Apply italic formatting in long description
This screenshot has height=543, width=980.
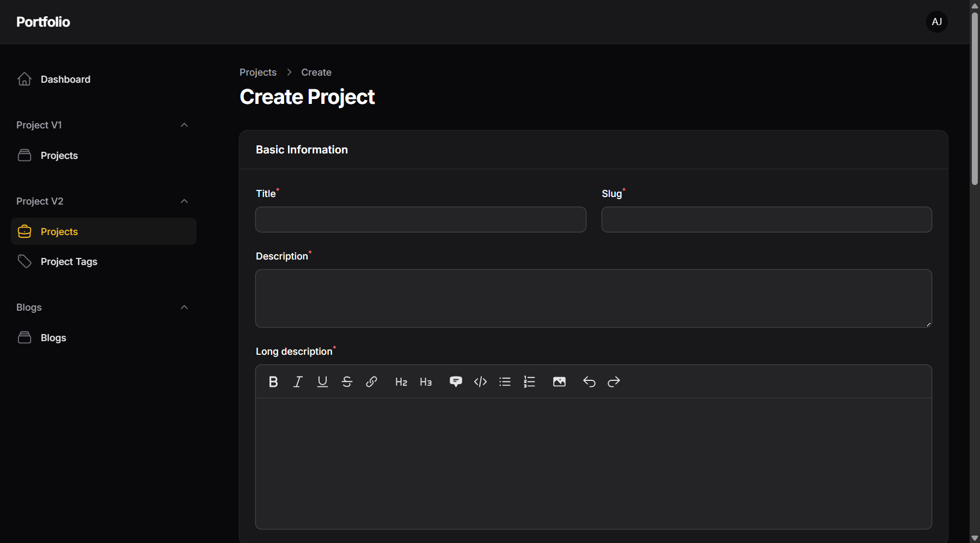[x=298, y=382]
